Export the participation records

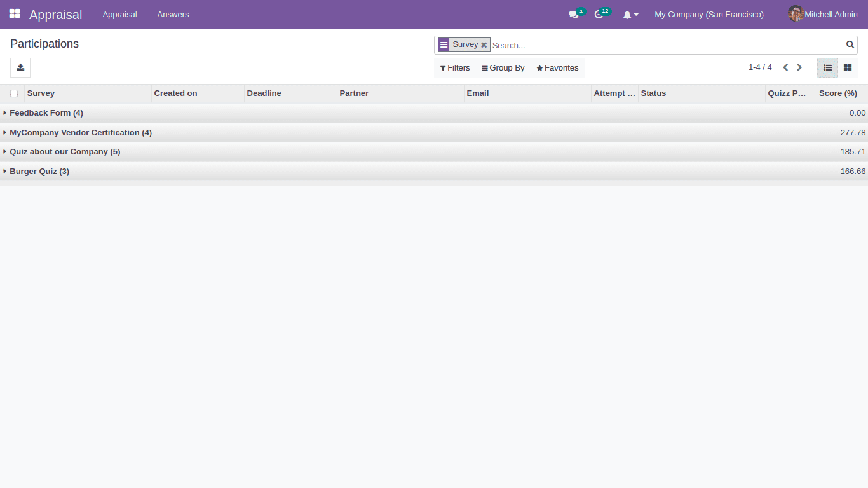point(20,67)
